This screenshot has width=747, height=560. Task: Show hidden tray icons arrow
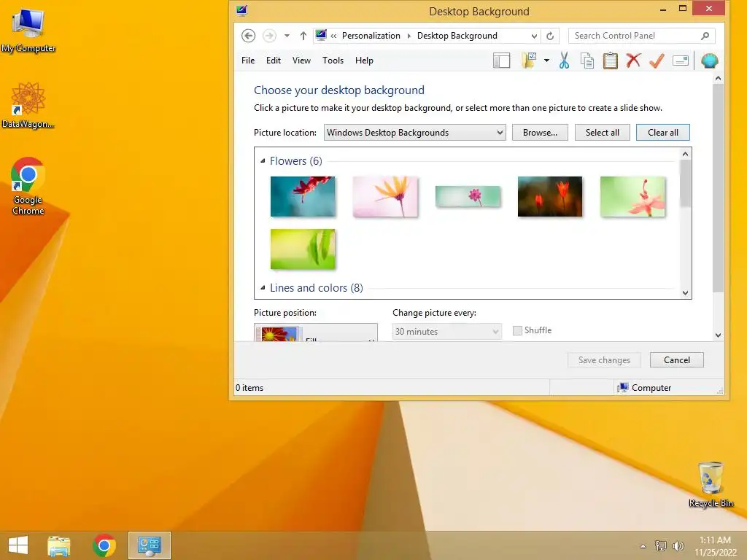[x=643, y=546]
